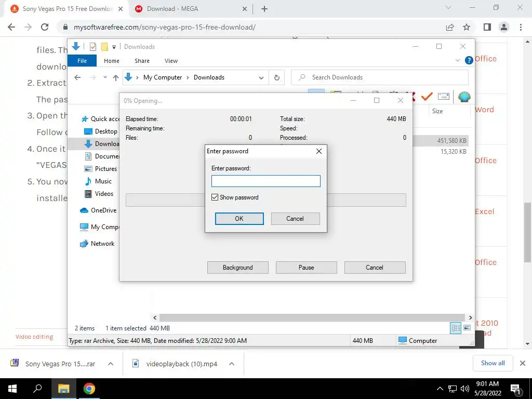
Task: Open Explorer recent locations dropdown
Action: pos(105,77)
